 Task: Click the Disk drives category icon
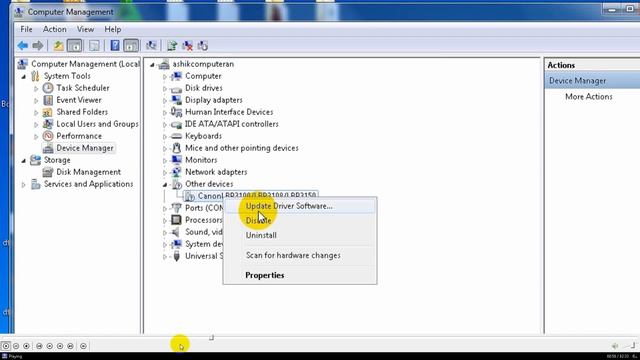tap(176, 88)
